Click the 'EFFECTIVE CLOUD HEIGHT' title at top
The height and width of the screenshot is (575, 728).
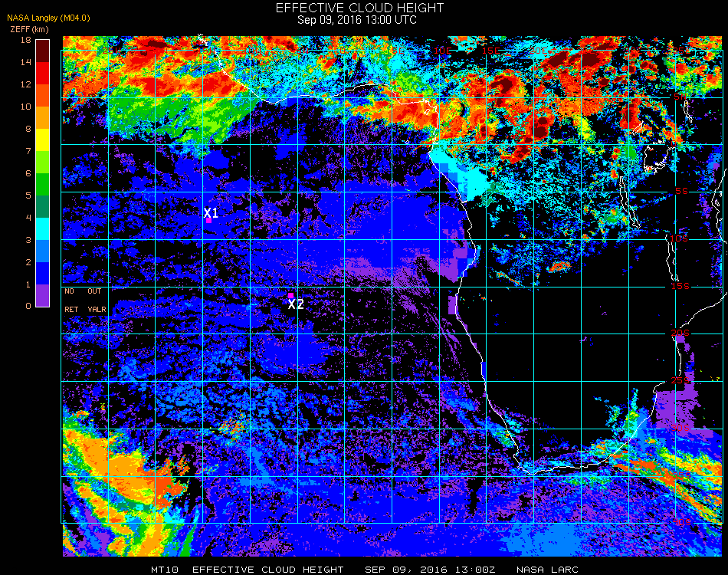(x=360, y=8)
